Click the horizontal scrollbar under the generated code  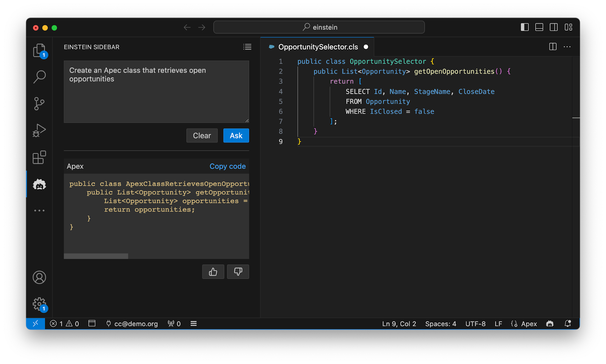[96, 256]
